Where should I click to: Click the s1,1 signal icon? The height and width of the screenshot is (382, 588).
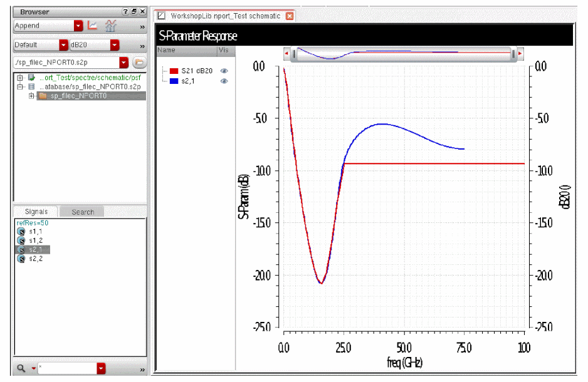point(21,232)
